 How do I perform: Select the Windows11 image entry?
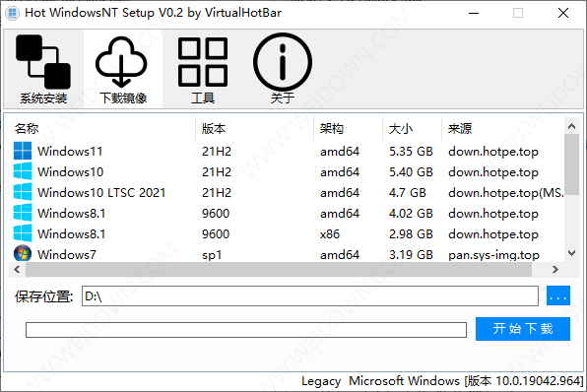click(x=287, y=152)
